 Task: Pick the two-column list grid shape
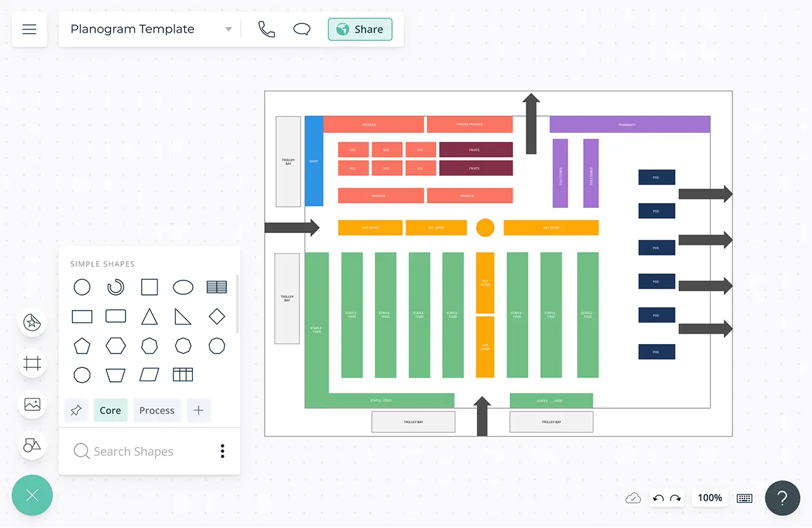point(217,287)
